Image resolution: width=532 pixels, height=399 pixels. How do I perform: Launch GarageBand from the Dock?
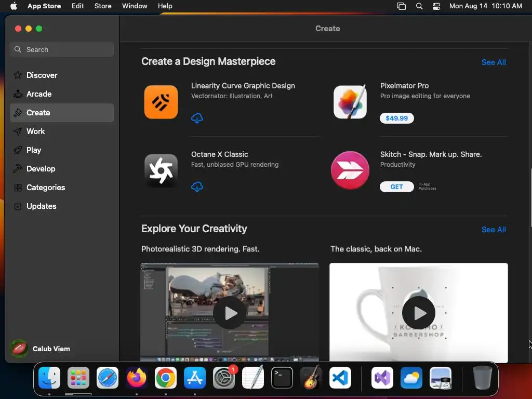311,378
